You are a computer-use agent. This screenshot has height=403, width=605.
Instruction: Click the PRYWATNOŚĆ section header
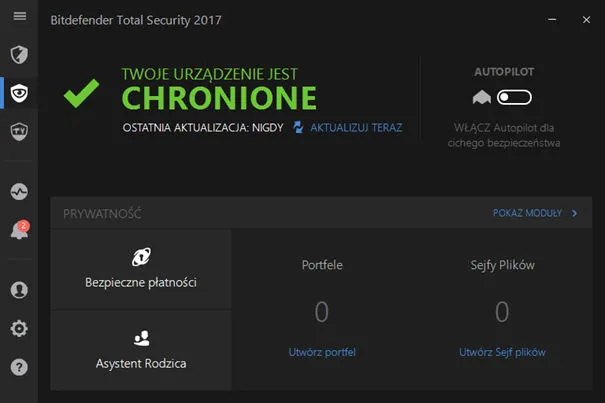[x=102, y=213]
